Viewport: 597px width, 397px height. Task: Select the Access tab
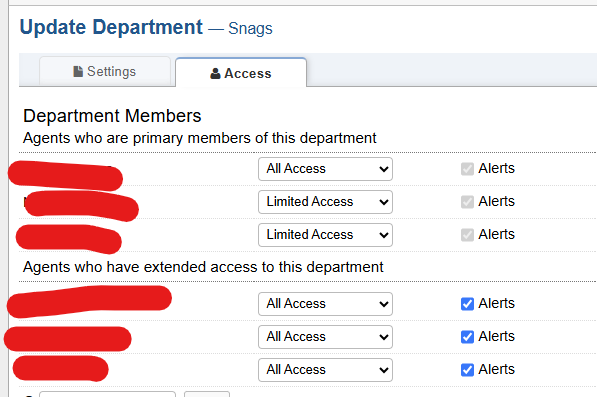coord(241,72)
